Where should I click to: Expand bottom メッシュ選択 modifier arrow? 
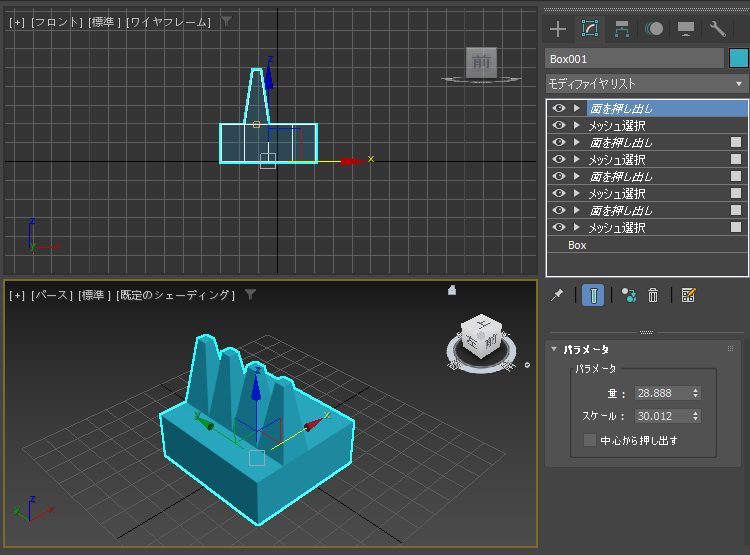pos(577,227)
